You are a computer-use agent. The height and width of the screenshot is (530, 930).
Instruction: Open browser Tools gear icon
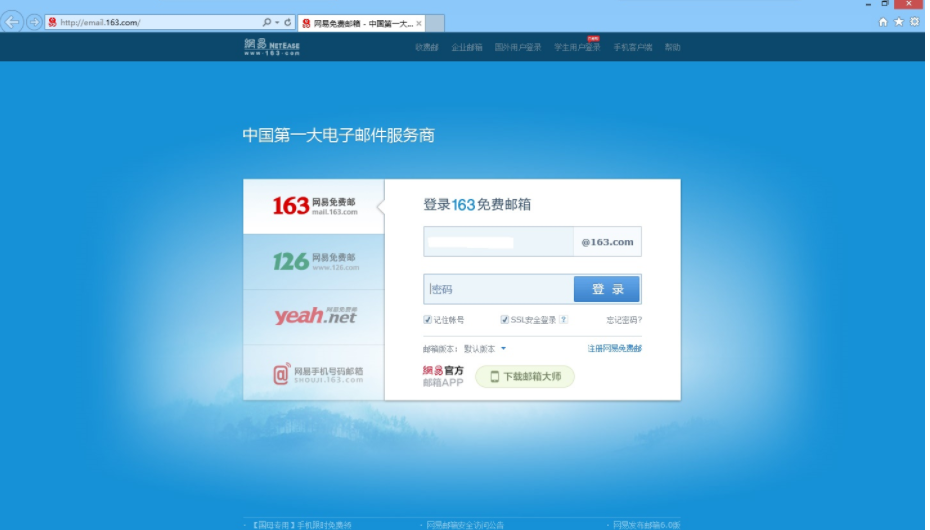pos(915,21)
